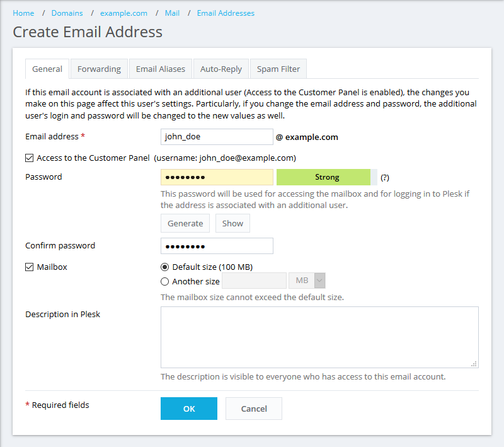
Task: Switch to the Forwarding tab
Action: tap(99, 69)
